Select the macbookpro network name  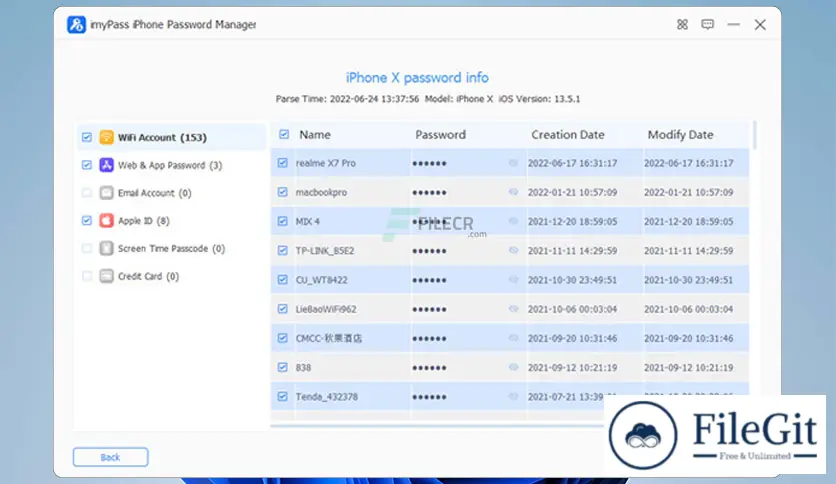tap(321, 192)
